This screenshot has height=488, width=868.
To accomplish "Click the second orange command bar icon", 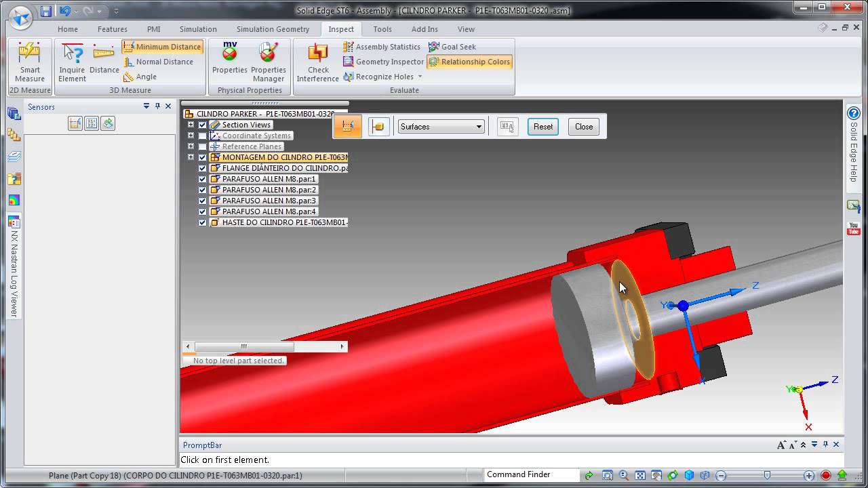I will click(378, 126).
